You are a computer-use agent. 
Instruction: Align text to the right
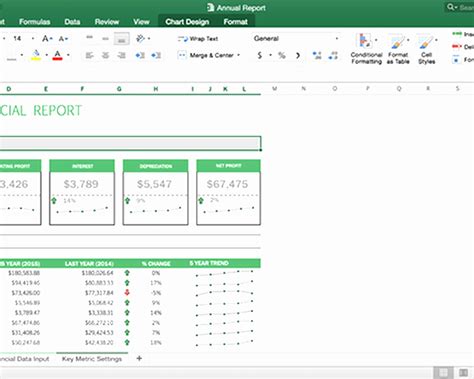click(x=121, y=55)
